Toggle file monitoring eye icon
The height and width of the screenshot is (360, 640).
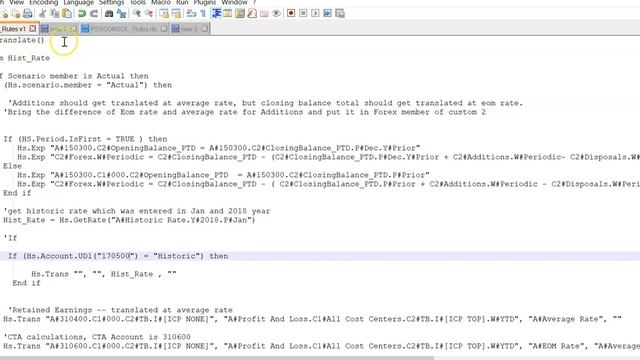tap(276, 13)
